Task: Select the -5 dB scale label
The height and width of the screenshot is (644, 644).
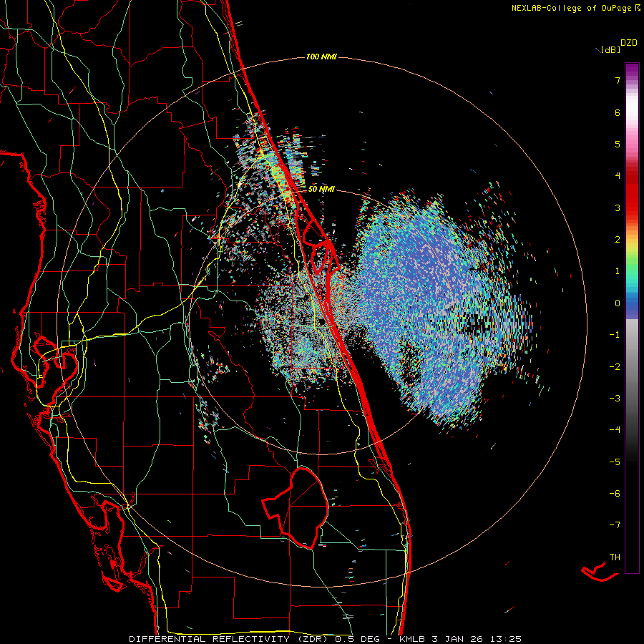Action: [615, 462]
